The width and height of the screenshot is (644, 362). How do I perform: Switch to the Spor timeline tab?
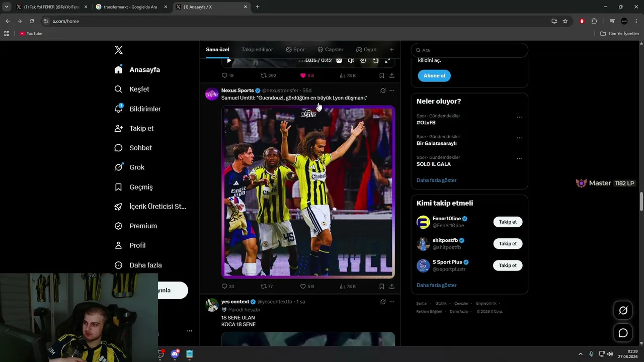[x=295, y=50]
